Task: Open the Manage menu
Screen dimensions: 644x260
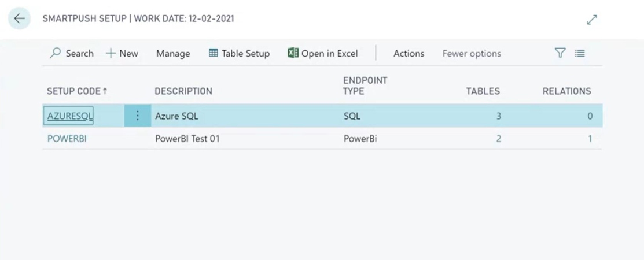Action: point(173,53)
